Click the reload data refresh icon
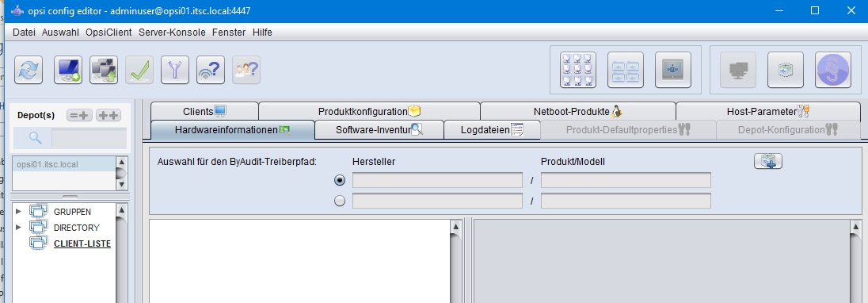This screenshot has height=303, width=868. [x=29, y=70]
